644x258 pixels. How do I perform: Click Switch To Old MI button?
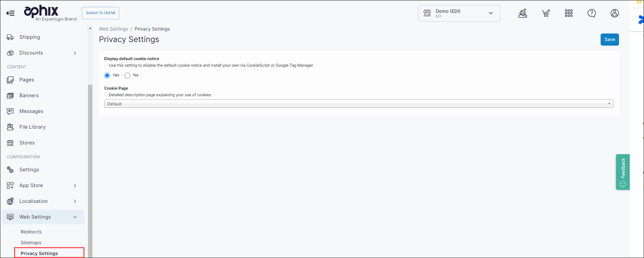(x=101, y=13)
